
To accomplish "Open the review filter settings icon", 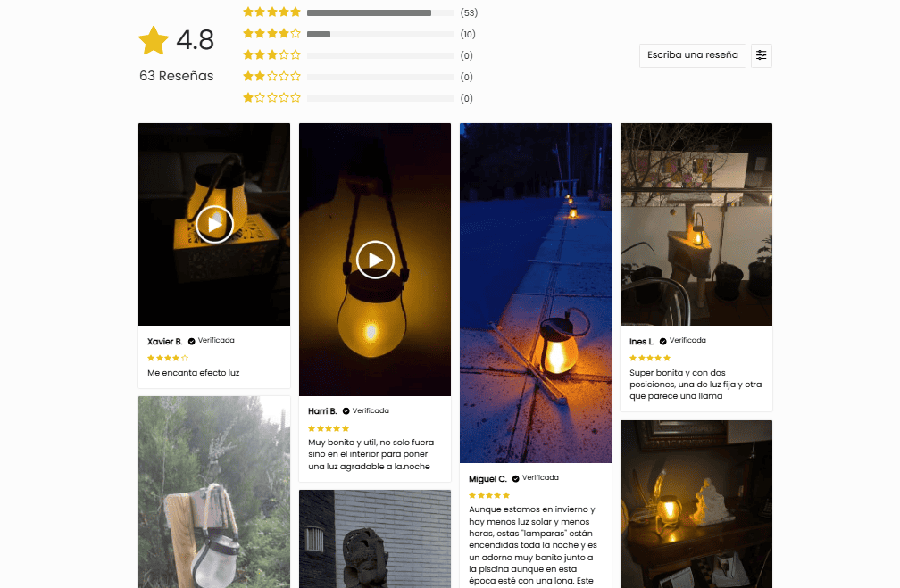I will (x=761, y=55).
